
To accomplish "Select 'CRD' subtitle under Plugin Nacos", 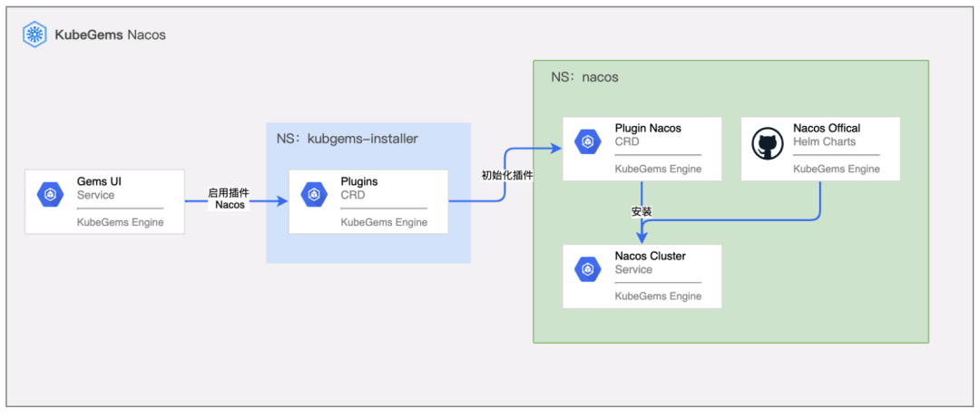I will point(627,141).
